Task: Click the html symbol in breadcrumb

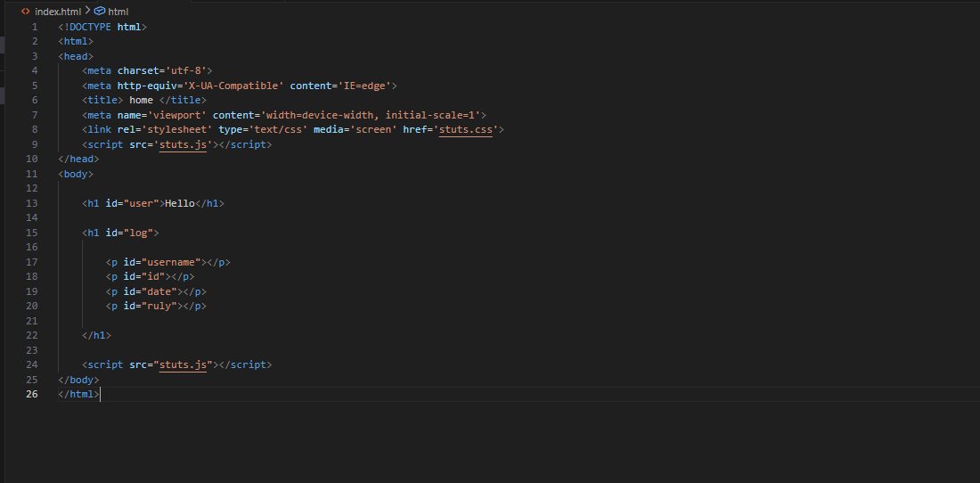Action: coord(118,12)
